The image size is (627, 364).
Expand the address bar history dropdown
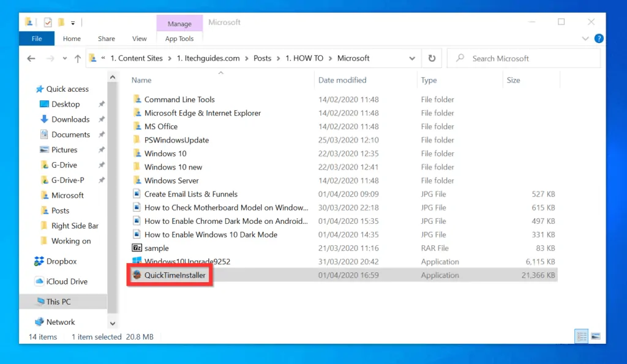[x=412, y=59]
